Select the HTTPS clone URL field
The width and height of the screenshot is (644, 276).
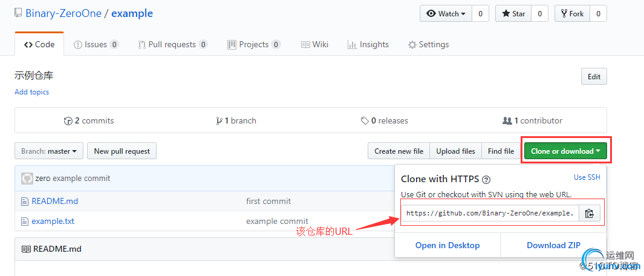pyautogui.click(x=490, y=213)
